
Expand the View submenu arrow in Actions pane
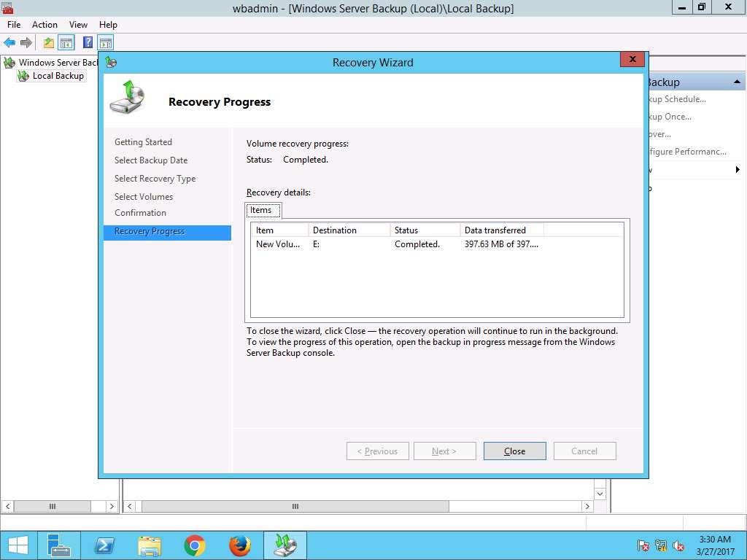(x=738, y=169)
